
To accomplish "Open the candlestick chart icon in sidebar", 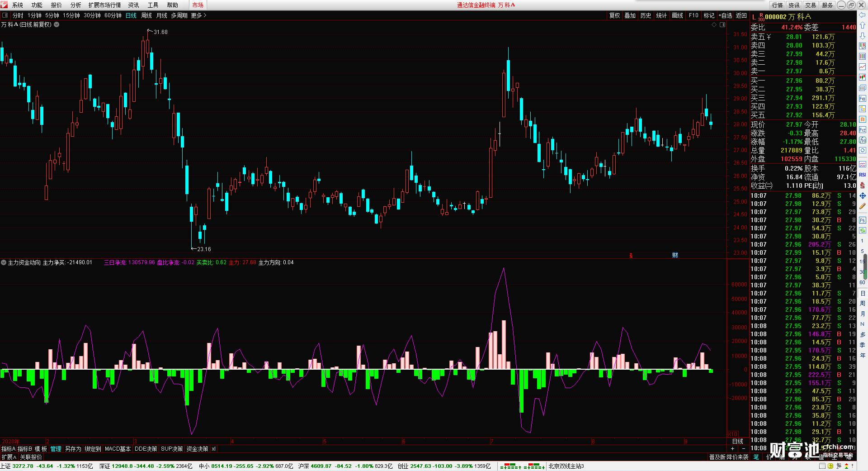I will coord(863,77).
